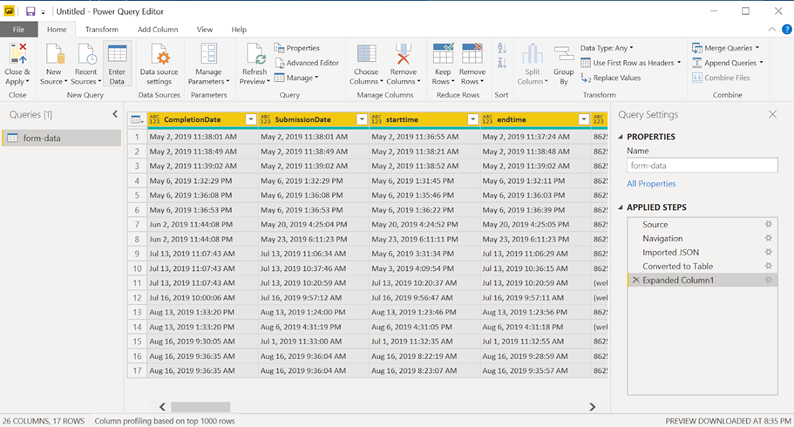Image resolution: width=794 pixels, height=427 pixels.
Task: Open Recent Sources list
Action: (x=86, y=64)
